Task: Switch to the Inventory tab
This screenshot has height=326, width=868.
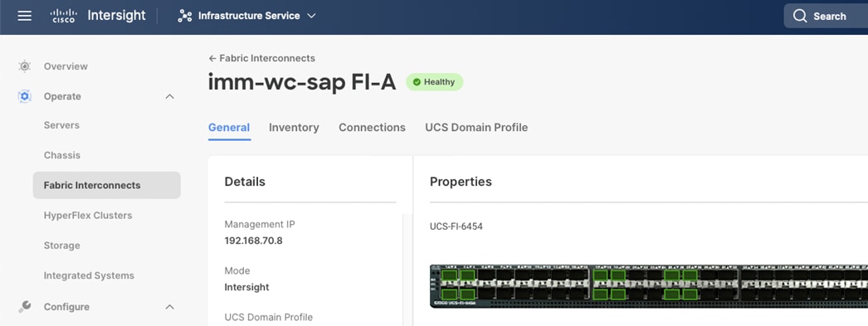Action: point(294,127)
